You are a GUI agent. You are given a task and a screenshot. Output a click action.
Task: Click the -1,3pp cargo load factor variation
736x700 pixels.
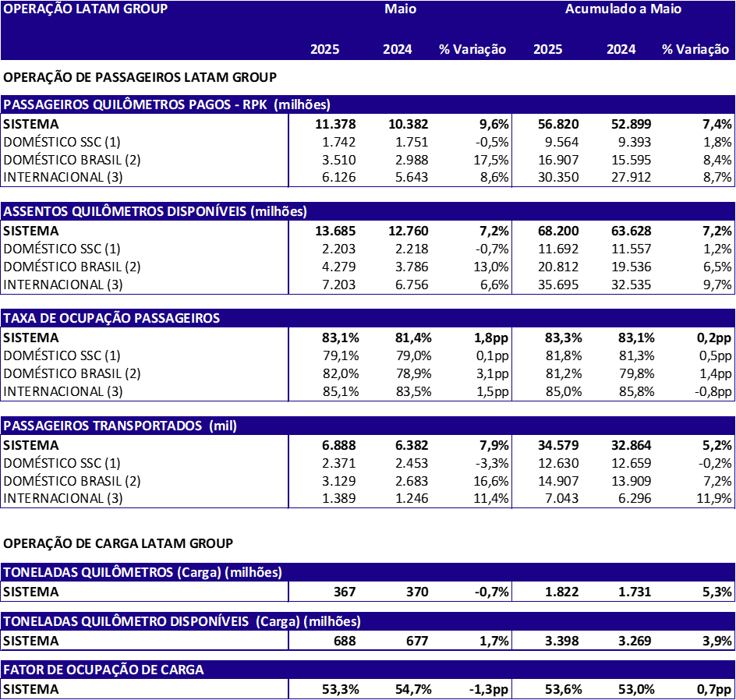coord(489,690)
